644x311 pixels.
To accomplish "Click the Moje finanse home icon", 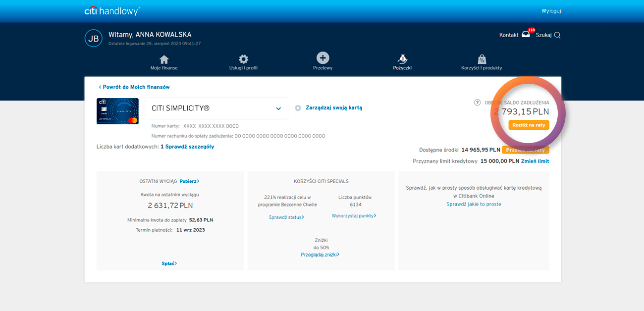I will 164,59.
